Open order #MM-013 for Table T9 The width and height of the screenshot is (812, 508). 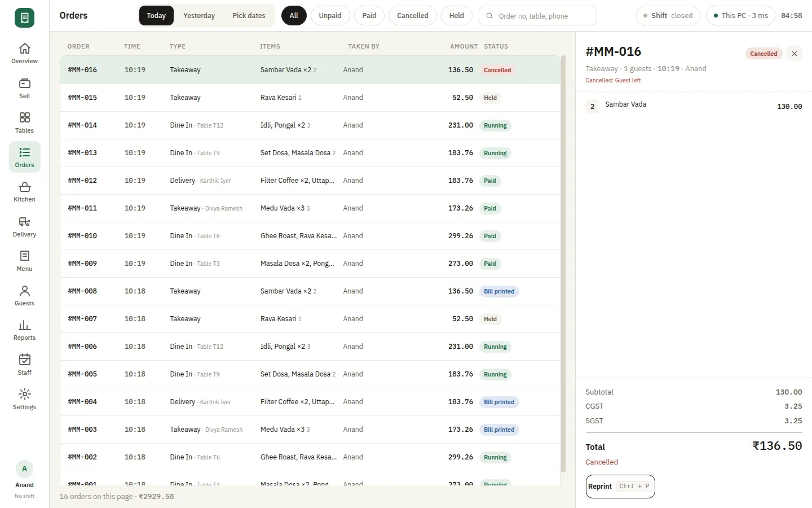pos(310,153)
